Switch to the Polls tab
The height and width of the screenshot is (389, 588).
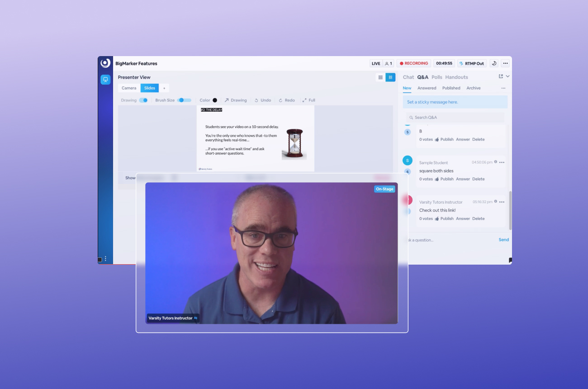(436, 77)
